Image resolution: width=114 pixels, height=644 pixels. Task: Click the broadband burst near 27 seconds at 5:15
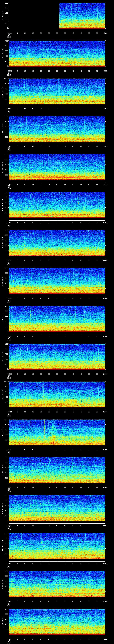(x=53, y=437)
